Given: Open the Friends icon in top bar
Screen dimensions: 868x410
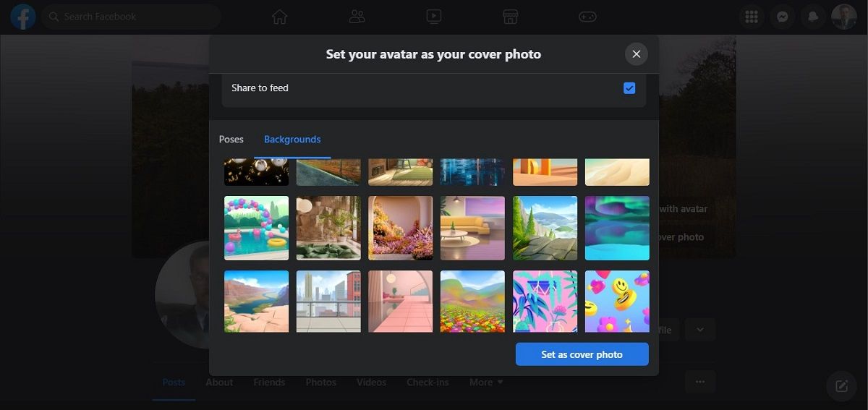Looking at the screenshot, I should pos(357,17).
